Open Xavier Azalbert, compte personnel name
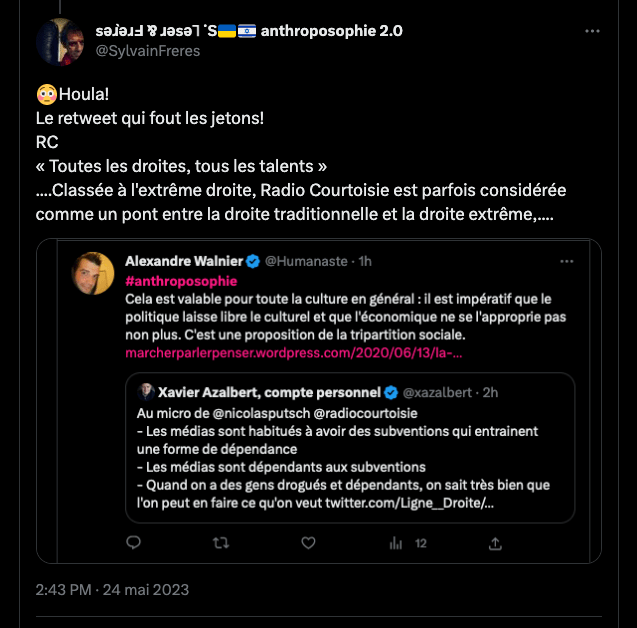Viewport: 637px width, 628px height. tap(270, 392)
